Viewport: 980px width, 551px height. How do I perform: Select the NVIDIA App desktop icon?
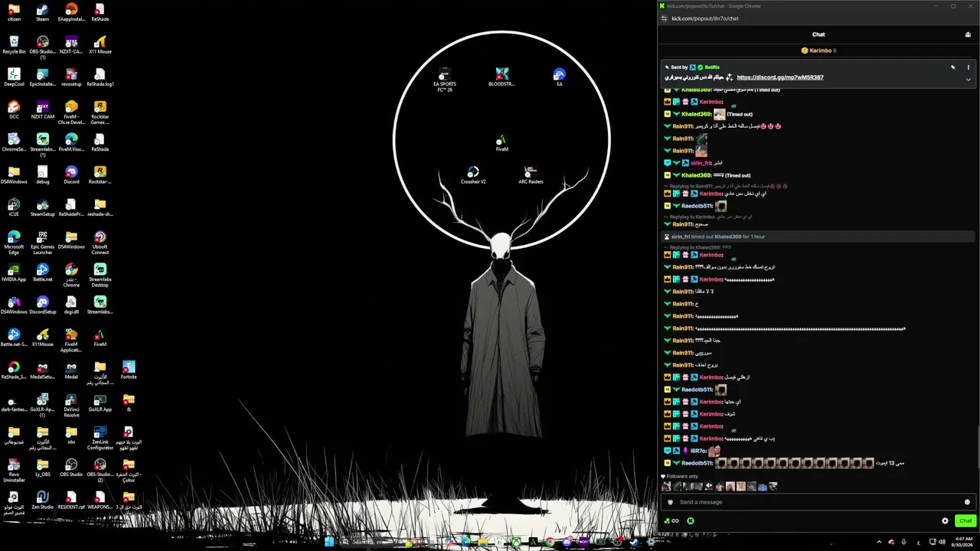pyautogui.click(x=14, y=272)
